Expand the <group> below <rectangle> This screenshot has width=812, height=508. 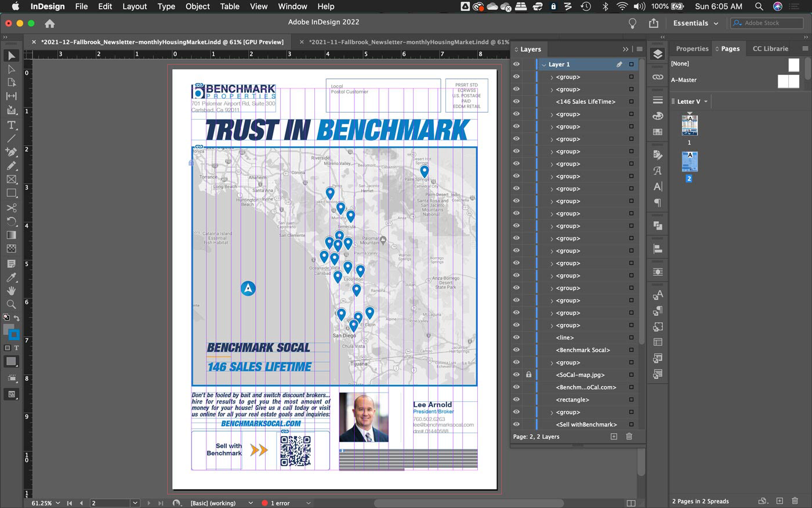(x=552, y=412)
